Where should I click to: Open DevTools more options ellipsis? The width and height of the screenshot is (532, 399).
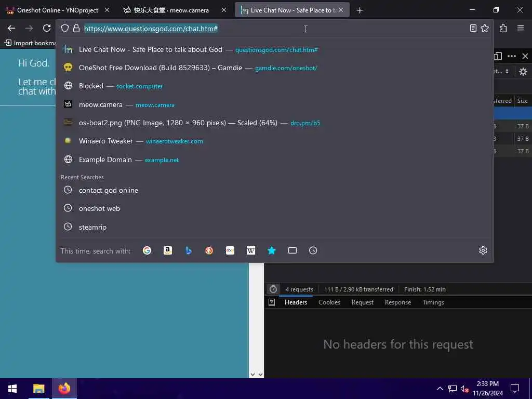512,56
